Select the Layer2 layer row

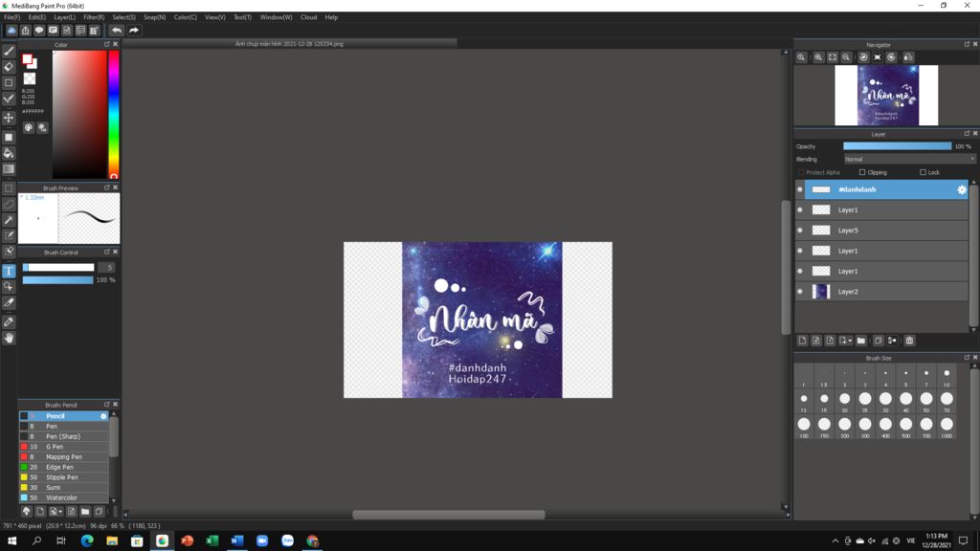click(886, 291)
